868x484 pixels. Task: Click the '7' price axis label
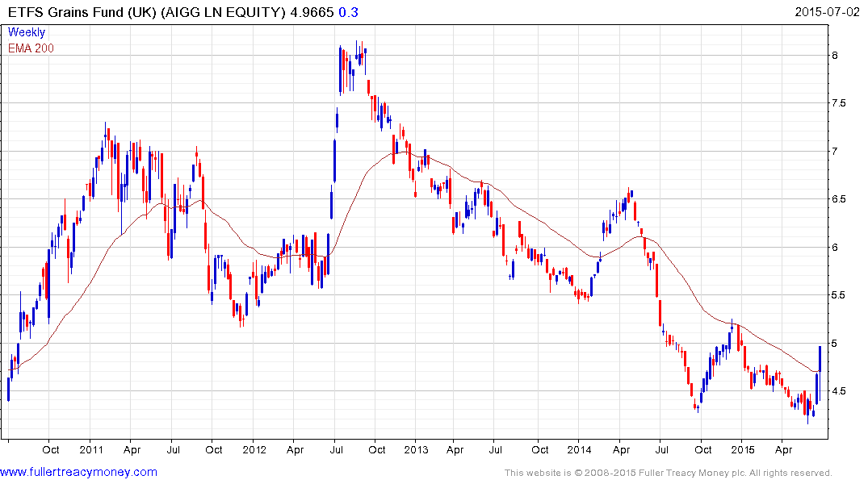coord(834,151)
